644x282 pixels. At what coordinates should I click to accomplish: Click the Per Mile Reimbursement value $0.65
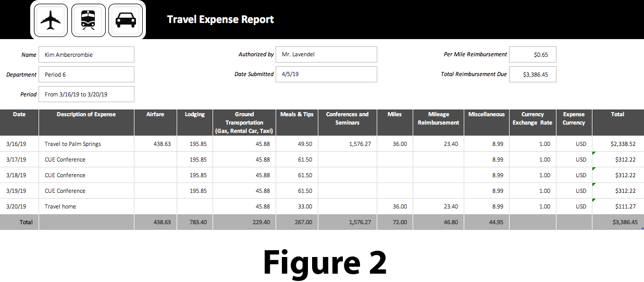click(532, 55)
